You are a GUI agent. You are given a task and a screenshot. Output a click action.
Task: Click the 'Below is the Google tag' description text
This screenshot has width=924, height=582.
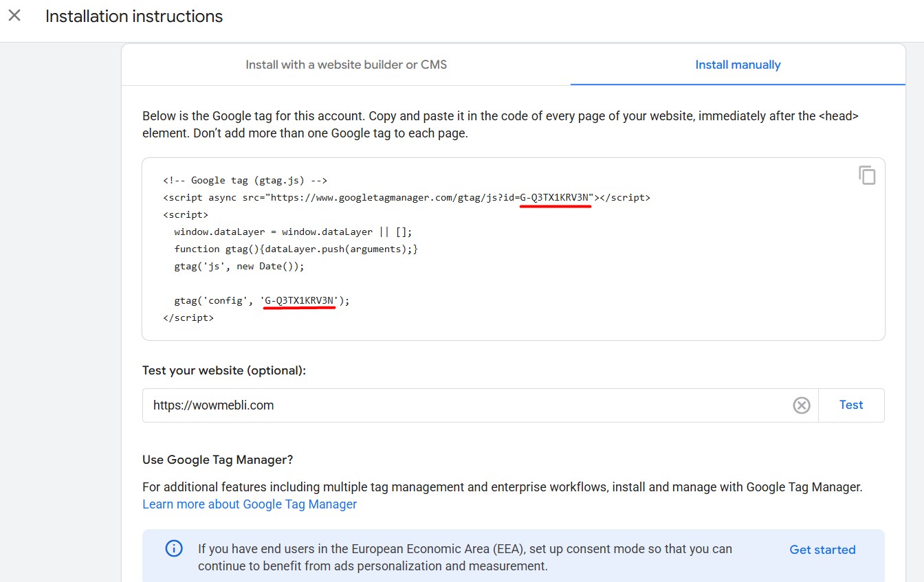(500, 124)
